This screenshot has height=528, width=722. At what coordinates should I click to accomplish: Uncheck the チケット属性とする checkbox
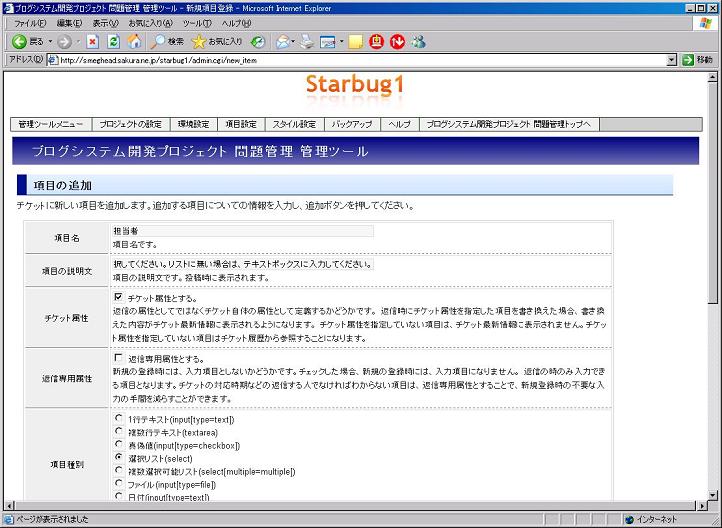click(119, 297)
